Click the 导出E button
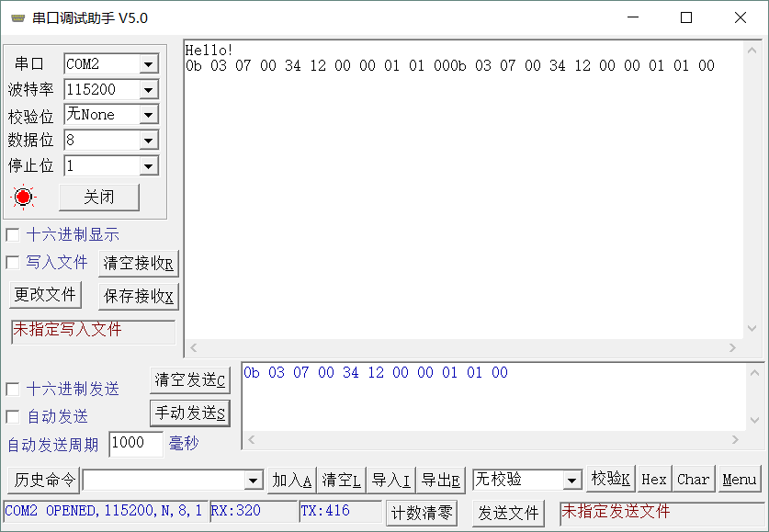Image resolution: width=769 pixels, height=532 pixels. (441, 480)
